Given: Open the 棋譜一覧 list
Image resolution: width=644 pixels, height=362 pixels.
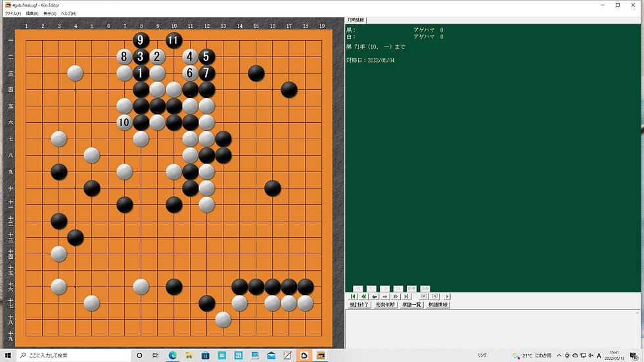Looking at the screenshot, I should click(411, 305).
